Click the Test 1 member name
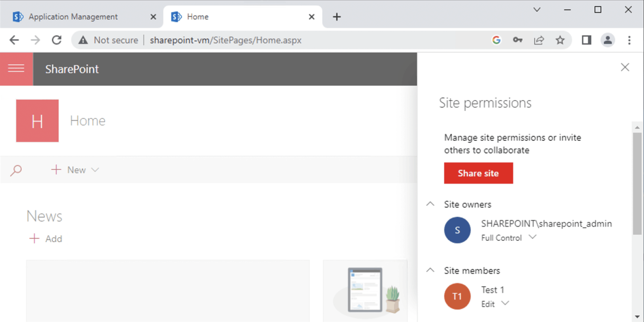Screen dimensions: 644x322 (492, 290)
